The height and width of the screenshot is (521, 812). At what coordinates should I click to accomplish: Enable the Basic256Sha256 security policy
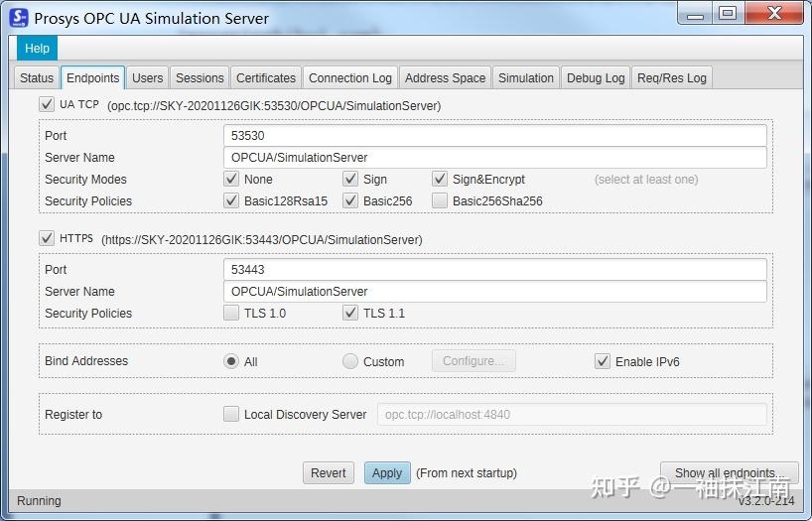pyautogui.click(x=440, y=201)
